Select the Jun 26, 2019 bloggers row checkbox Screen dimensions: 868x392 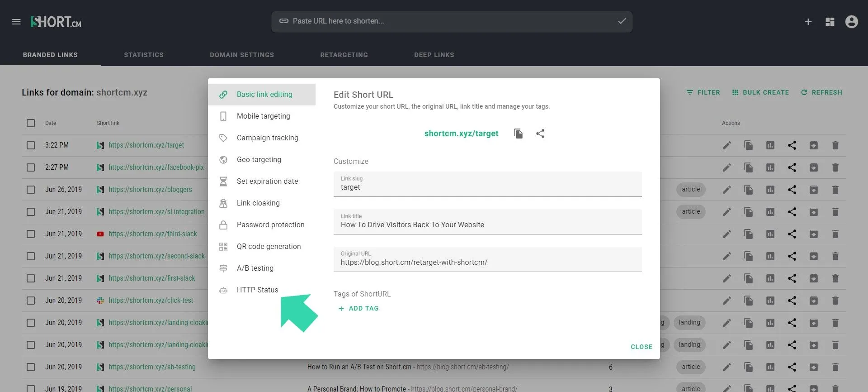tap(31, 190)
